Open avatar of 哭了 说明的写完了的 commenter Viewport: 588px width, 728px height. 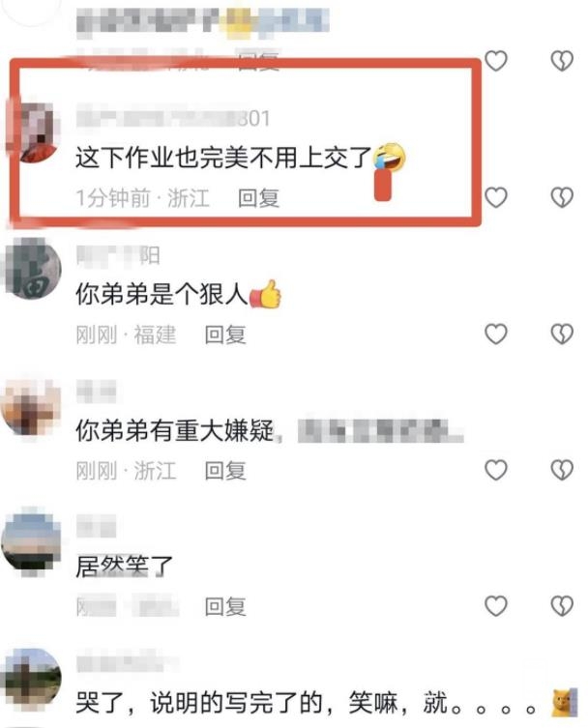pos(32,678)
